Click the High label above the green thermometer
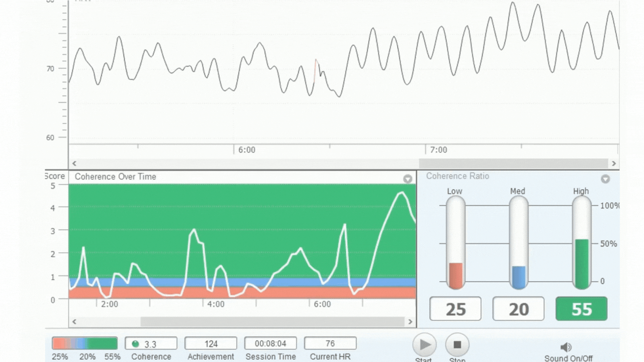This screenshot has width=644, height=362. pos(581,191)
